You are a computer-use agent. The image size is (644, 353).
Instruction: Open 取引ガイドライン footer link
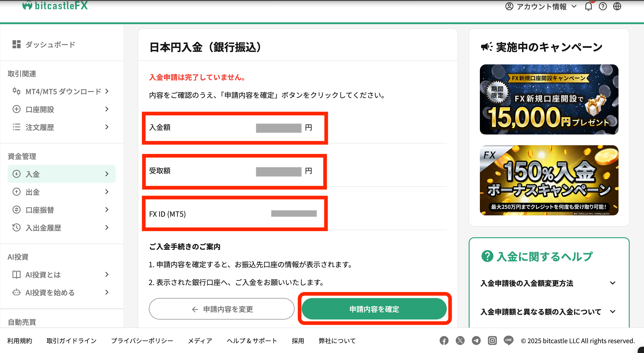tap(72, 340)
